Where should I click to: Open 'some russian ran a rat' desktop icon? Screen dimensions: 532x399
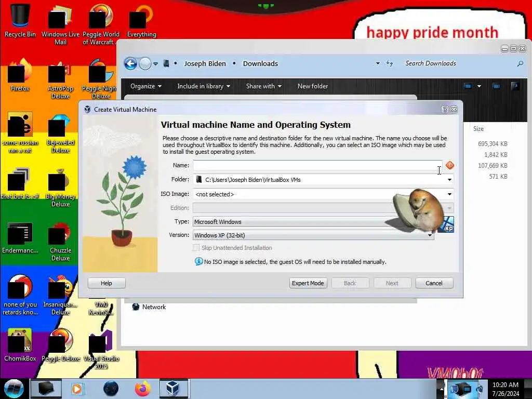(20, 133)
